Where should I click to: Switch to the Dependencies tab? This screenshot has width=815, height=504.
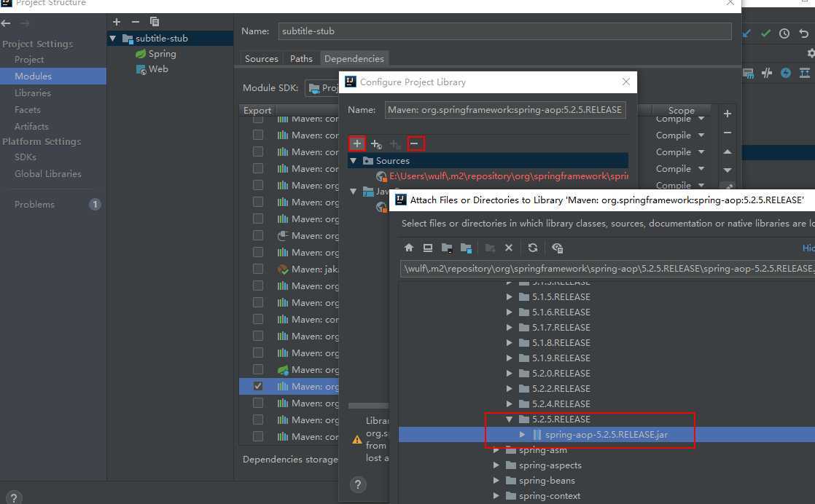(x=354, y=59)
